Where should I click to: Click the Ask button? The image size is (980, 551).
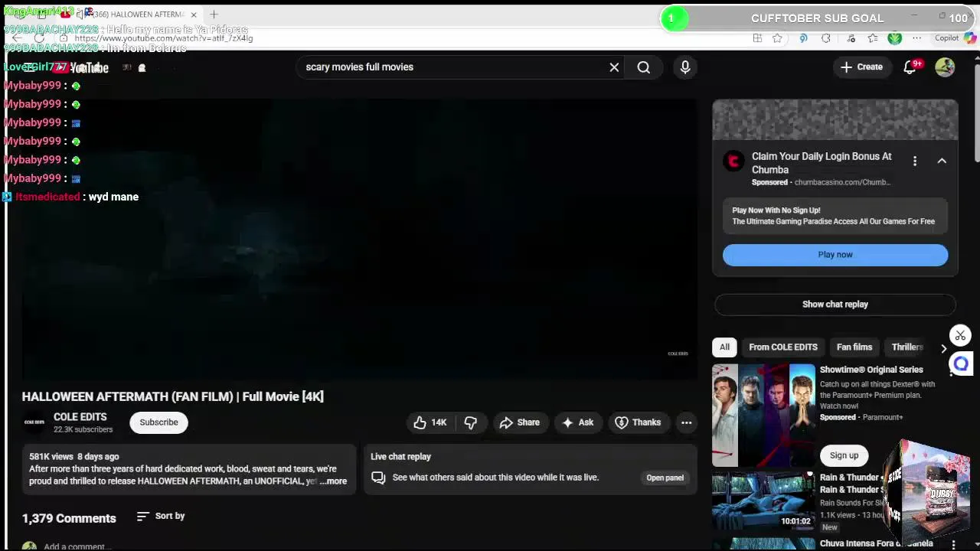(578, 422)
